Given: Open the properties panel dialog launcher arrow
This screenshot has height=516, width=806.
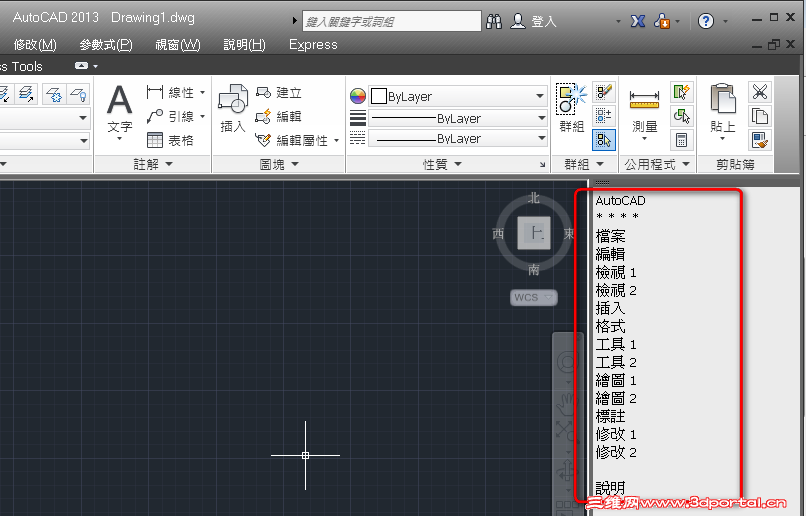Looking at the screenshot, I should pyautogui.click(x=542, y=164).
